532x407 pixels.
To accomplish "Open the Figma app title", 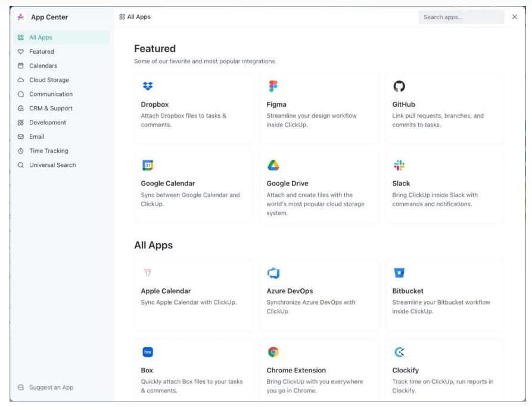I will (x=276, y=104).
